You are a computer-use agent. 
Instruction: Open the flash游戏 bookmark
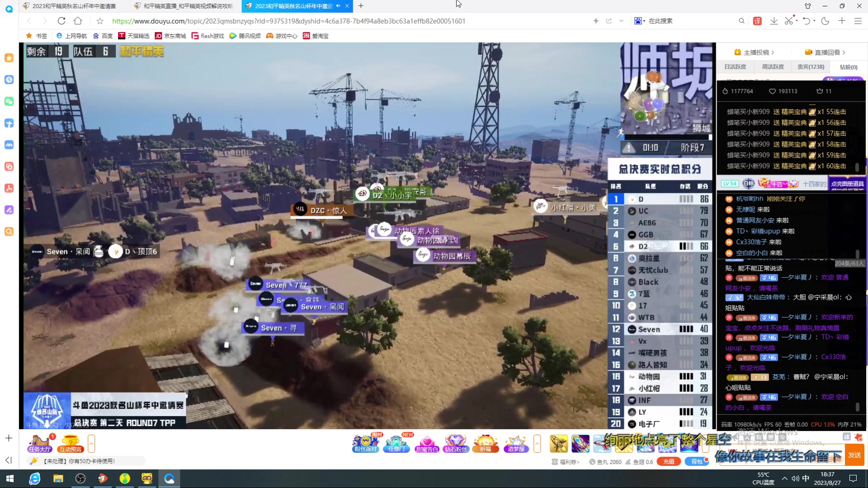(208, 36)
